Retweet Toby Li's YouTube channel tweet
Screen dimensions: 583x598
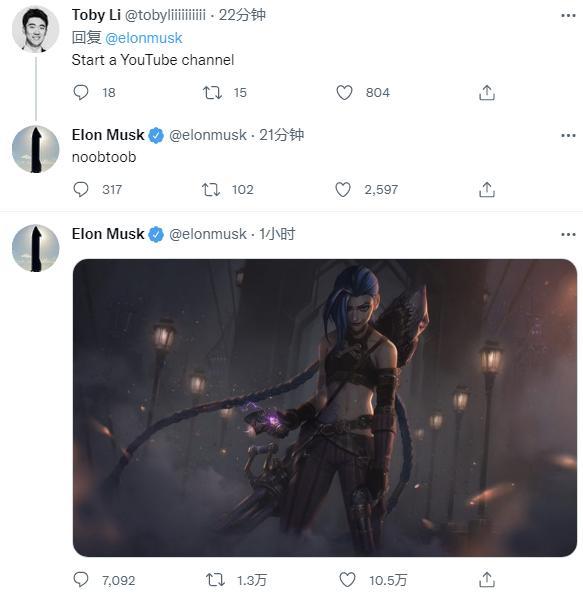212,92
